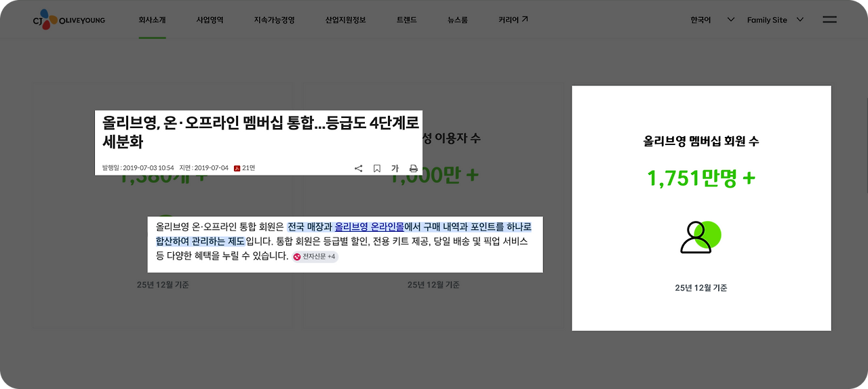Expand the Family Site dropdown
This screenshot has width=868, height=389.
pyautogui.click(x=775, y=20)
